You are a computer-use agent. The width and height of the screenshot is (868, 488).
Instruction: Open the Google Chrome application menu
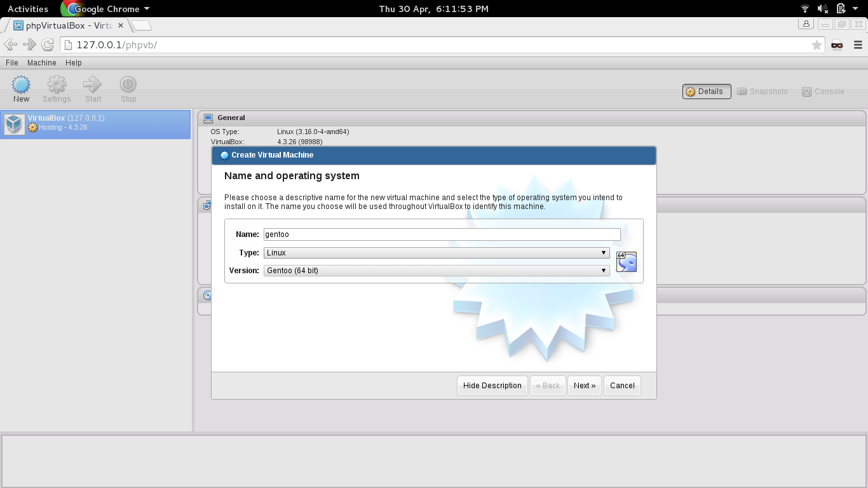[107, 9]
